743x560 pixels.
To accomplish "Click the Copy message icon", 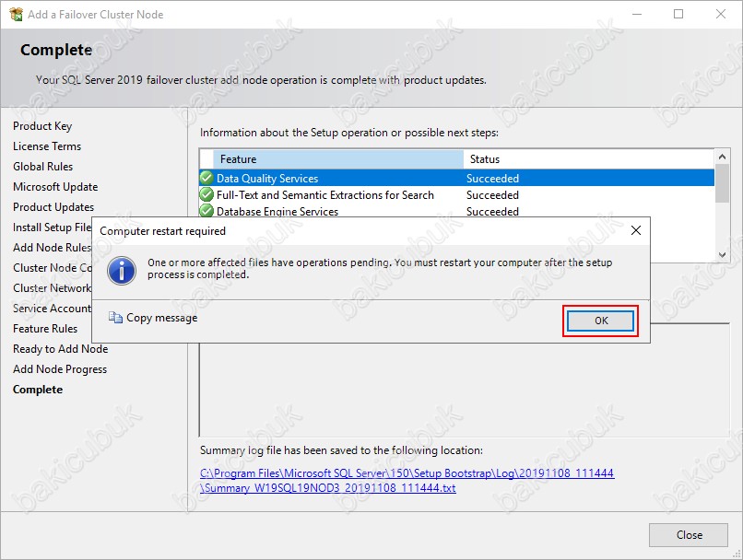I will point(115,317).
